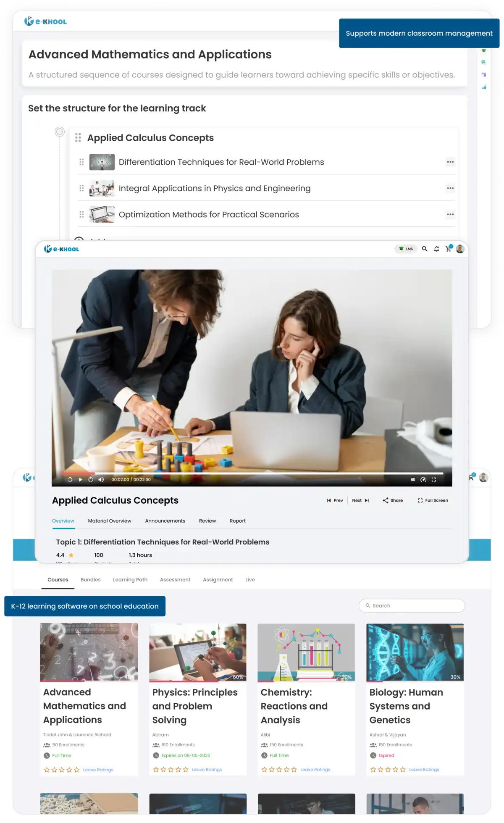Open the Assessment tab

(175, 580)
